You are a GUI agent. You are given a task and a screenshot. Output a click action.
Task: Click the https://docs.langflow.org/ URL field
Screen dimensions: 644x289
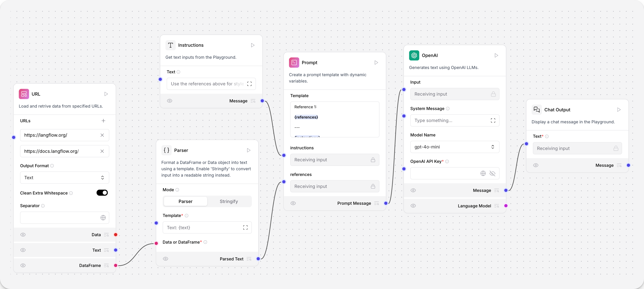pos(64,151)
